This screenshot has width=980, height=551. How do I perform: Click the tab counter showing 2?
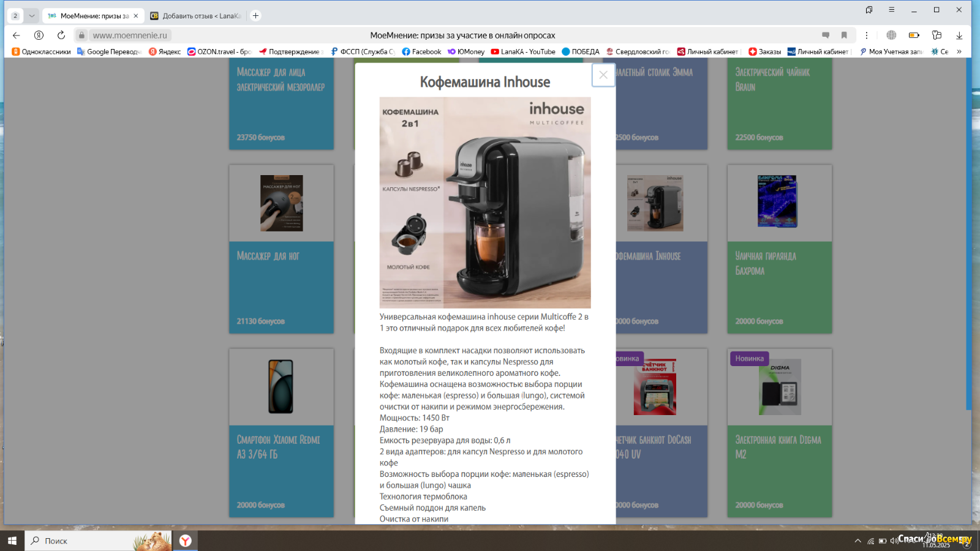[x=15, y=16]
